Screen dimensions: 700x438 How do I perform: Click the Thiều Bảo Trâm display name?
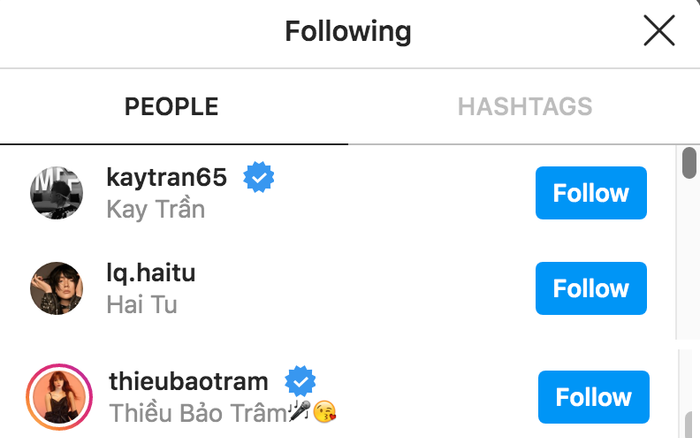click(197, 412)
